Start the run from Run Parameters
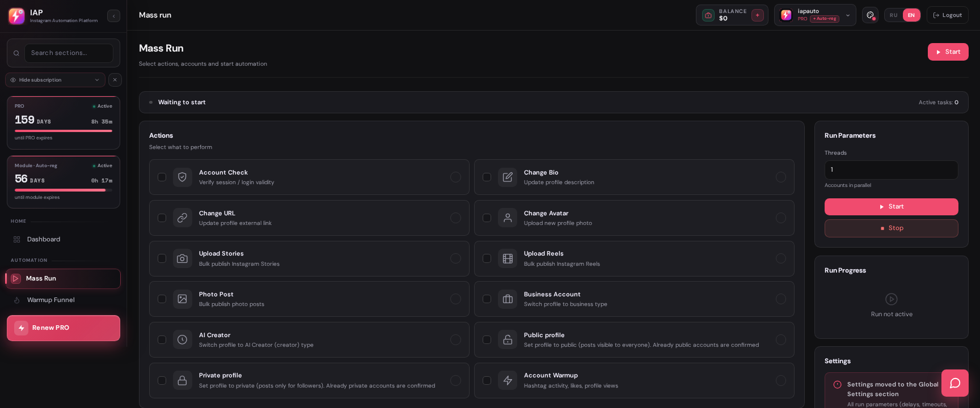 (x=891, y=207)
